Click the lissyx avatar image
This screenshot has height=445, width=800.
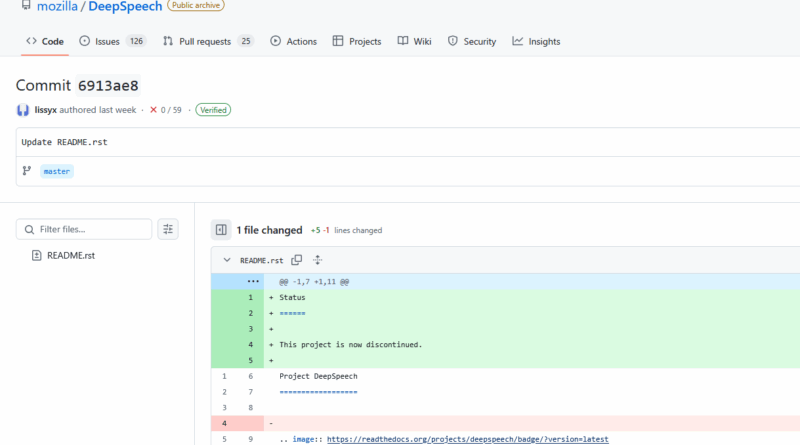pyautogui.click(x=23, y=110)
